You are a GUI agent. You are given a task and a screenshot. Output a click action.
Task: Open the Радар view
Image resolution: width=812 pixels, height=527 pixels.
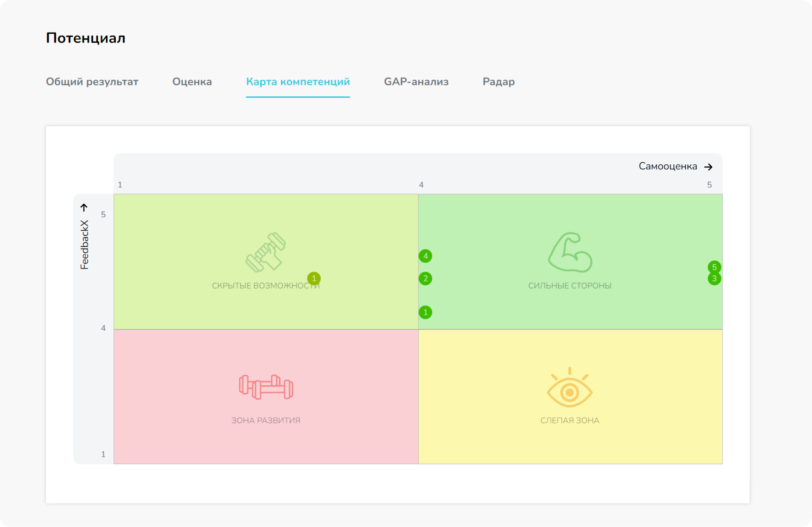(498, 82)
